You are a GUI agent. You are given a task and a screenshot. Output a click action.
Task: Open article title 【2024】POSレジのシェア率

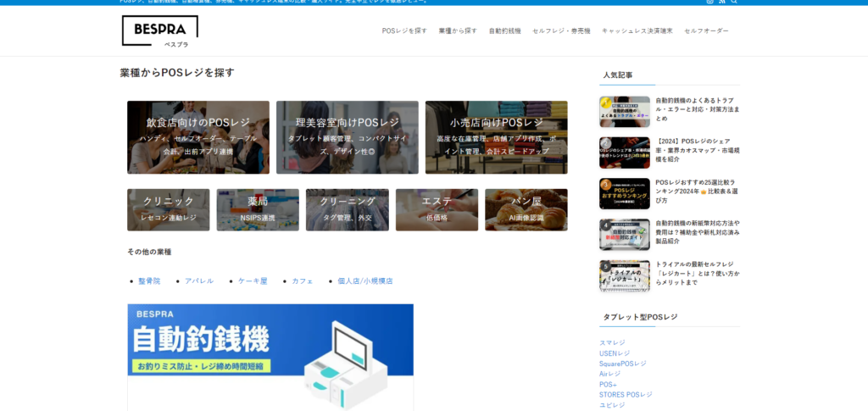(x=698, y=150)
